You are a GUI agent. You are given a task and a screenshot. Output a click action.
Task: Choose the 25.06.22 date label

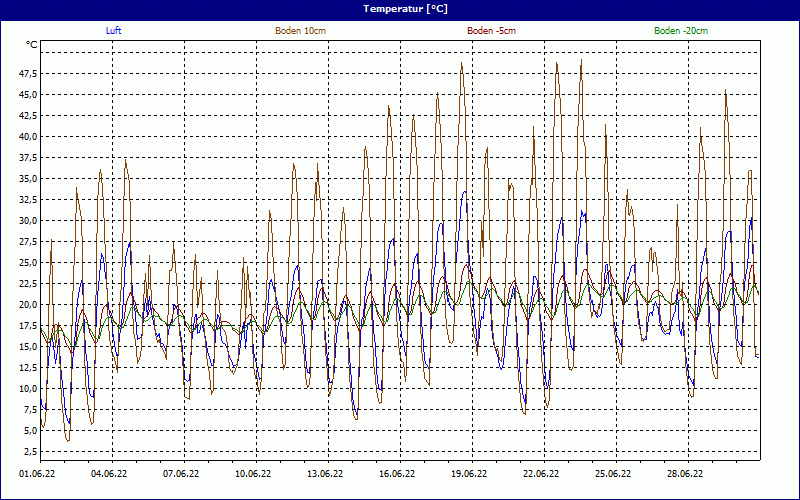(613, 474)
